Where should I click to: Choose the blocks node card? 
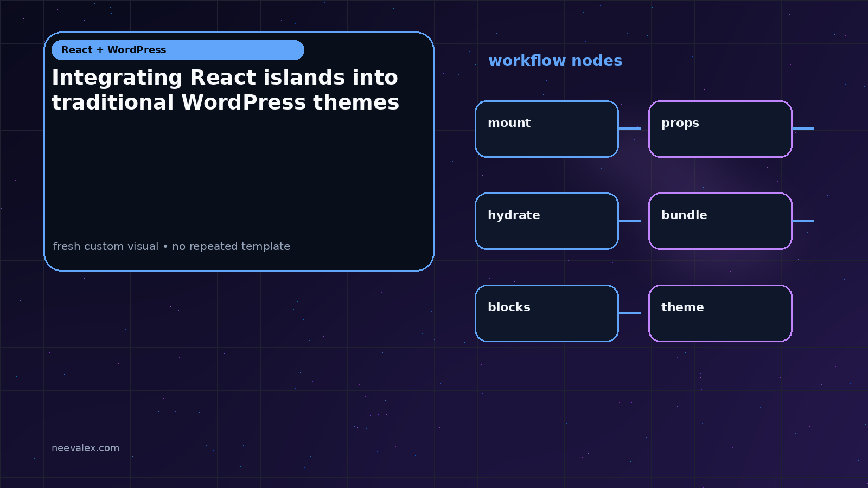pos(547,313)
